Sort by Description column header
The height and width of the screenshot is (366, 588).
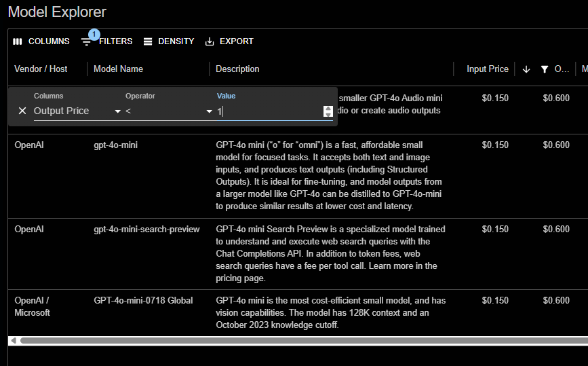[x=237, y=69]
